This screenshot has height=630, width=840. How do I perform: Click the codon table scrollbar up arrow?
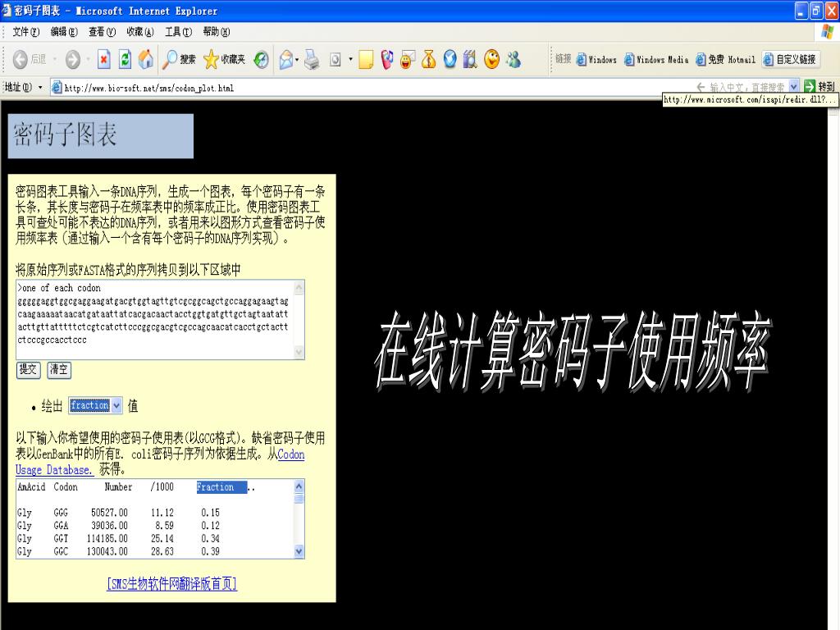pos(299,486)
